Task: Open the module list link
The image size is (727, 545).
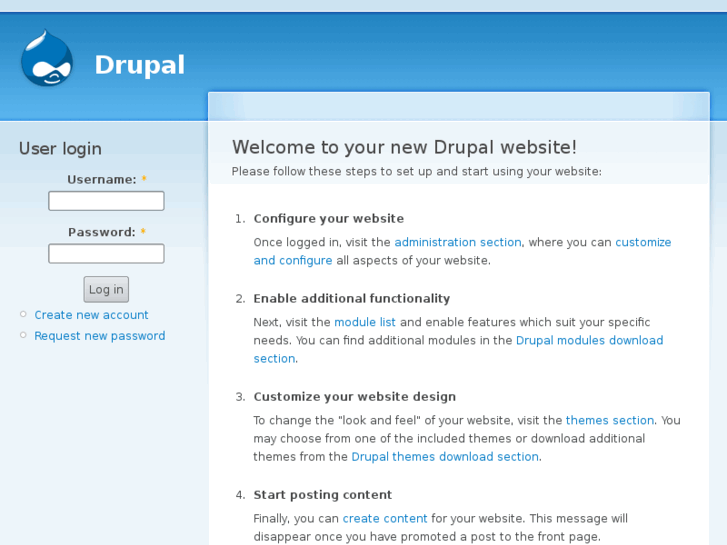Action: (365, 322)
